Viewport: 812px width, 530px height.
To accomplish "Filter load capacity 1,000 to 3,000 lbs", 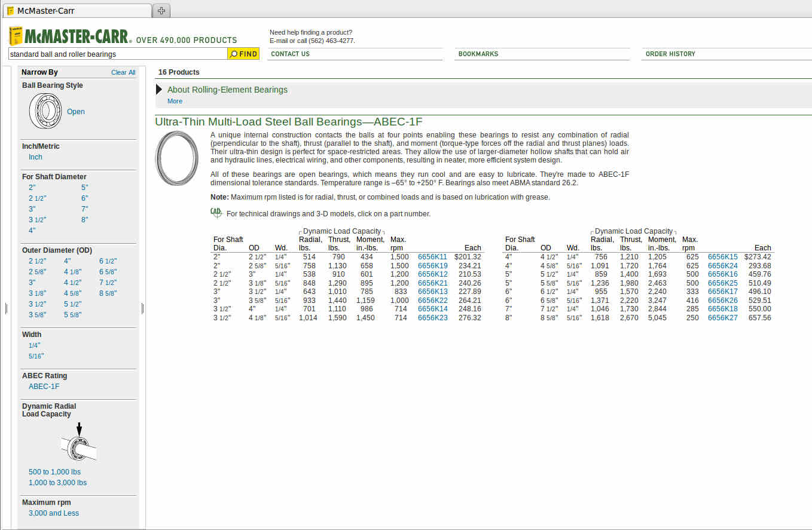I will 57,483.
